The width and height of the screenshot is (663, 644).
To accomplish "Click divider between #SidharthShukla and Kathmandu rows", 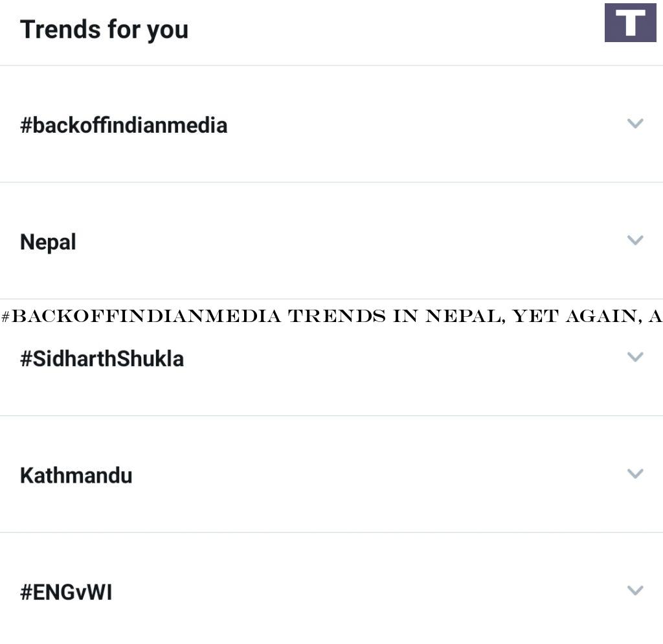I will pyautogui.click(x=331, y=415).
